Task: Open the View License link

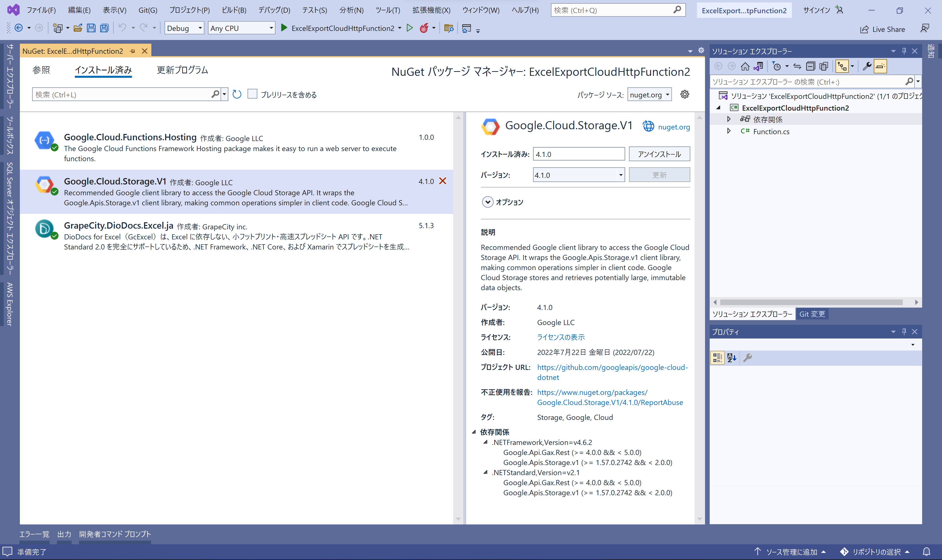Action: pyautogui.click(x=561, y=337)
